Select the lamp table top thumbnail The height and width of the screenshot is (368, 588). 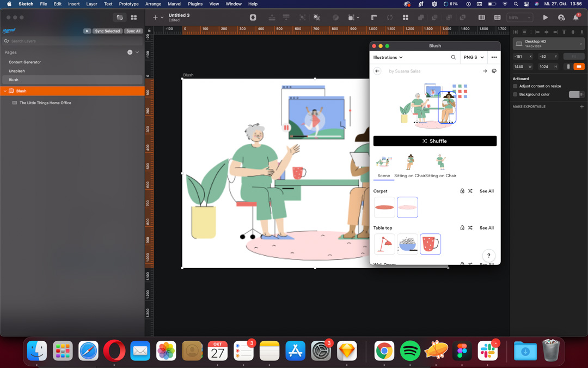point(384,244)
